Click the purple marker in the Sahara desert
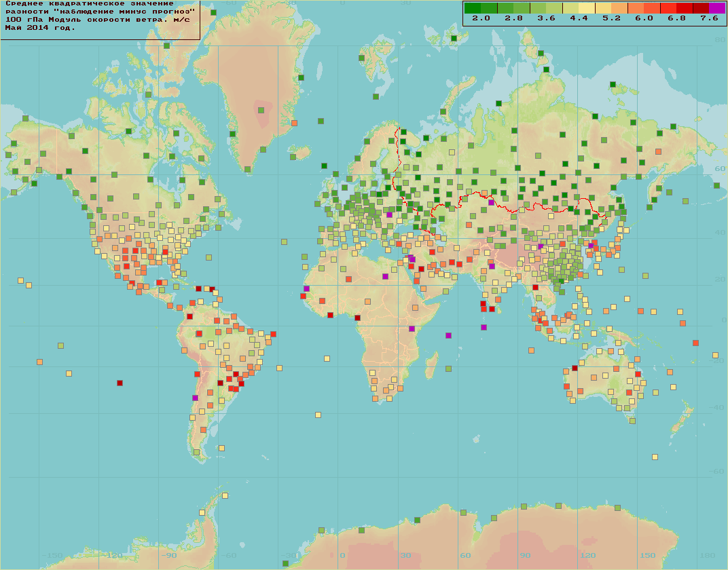The width and height of the screenshot is (728, 570). (385, 276)
